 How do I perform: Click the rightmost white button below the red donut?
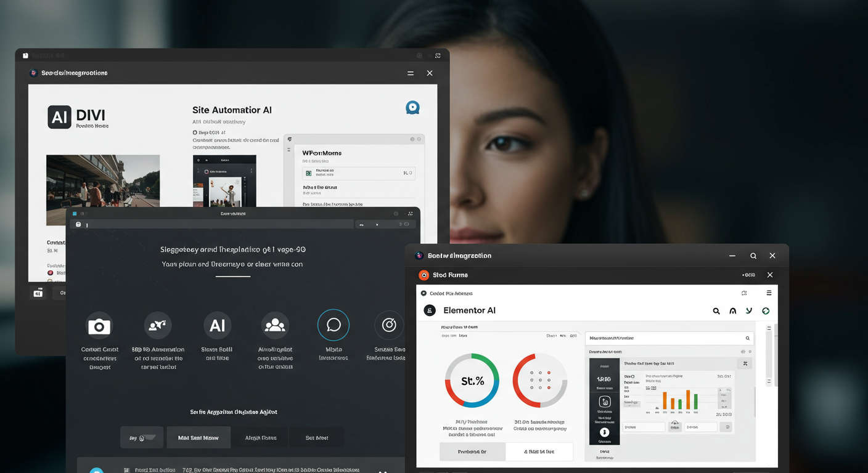[x=539, y=451]
